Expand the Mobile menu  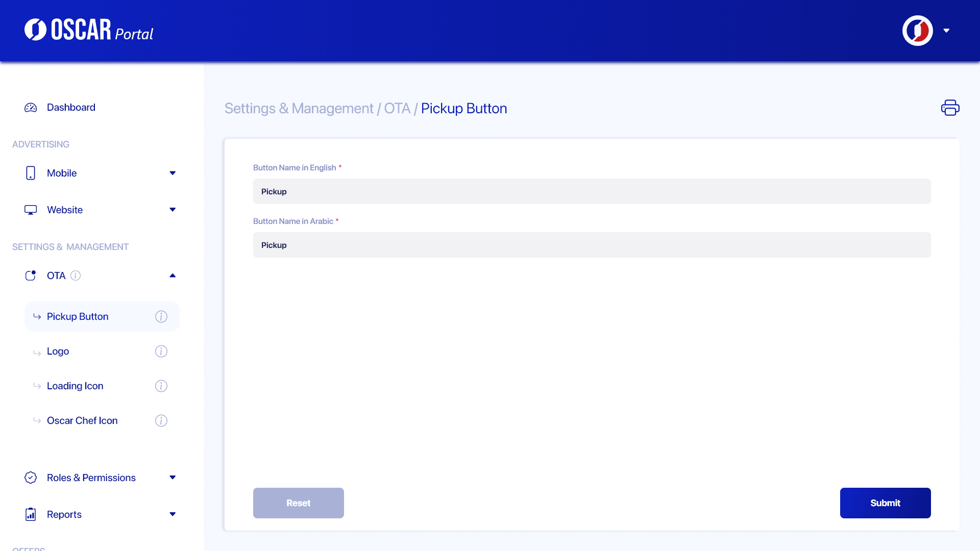(x=173, y=173)
